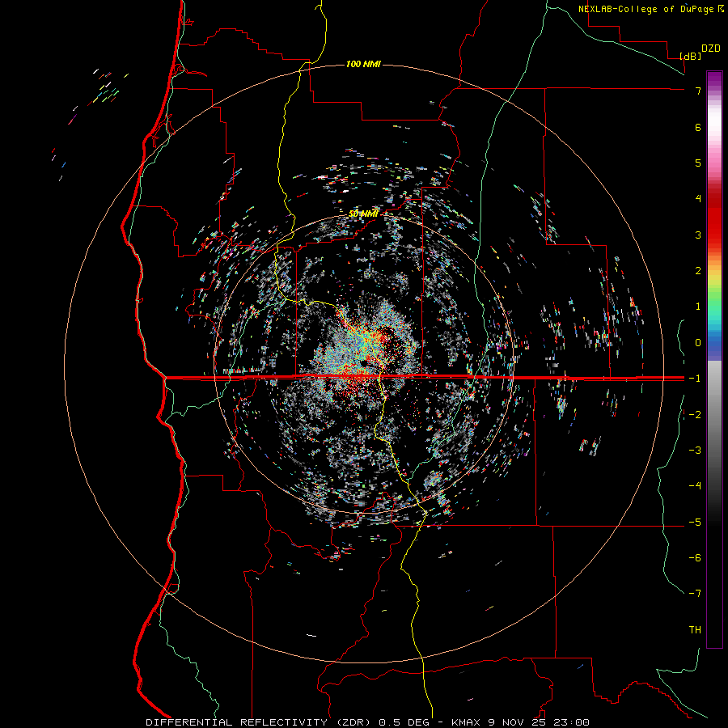Click the -3 value on the scale
Viewport: 728px width, 728px height.
pyautogui.click(x=695, y=451)
